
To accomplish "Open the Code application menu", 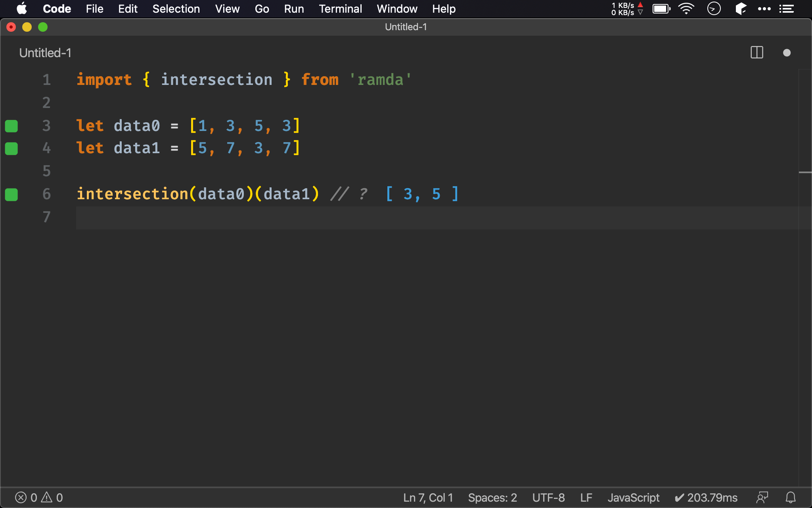I will 57,9.
